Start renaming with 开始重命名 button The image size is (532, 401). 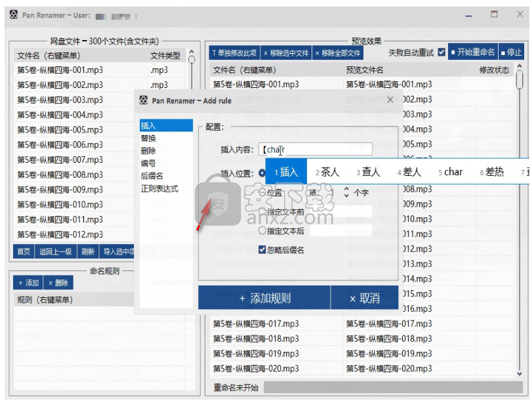coord(473,52)
